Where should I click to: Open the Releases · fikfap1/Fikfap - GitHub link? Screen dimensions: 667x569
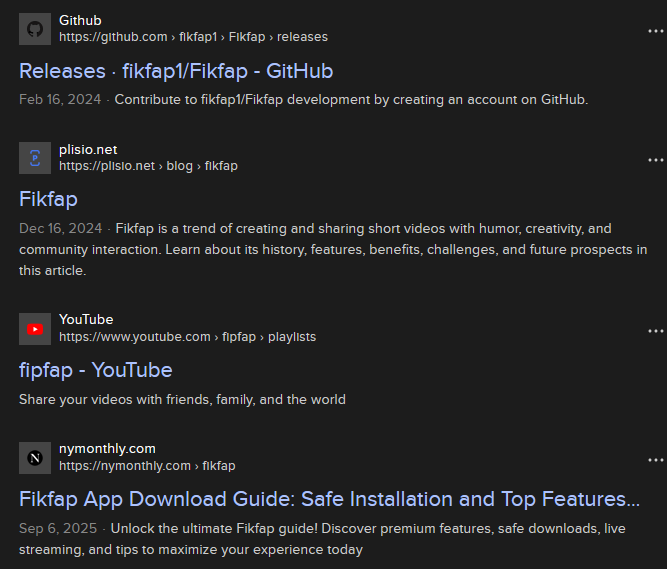(176, 71)
